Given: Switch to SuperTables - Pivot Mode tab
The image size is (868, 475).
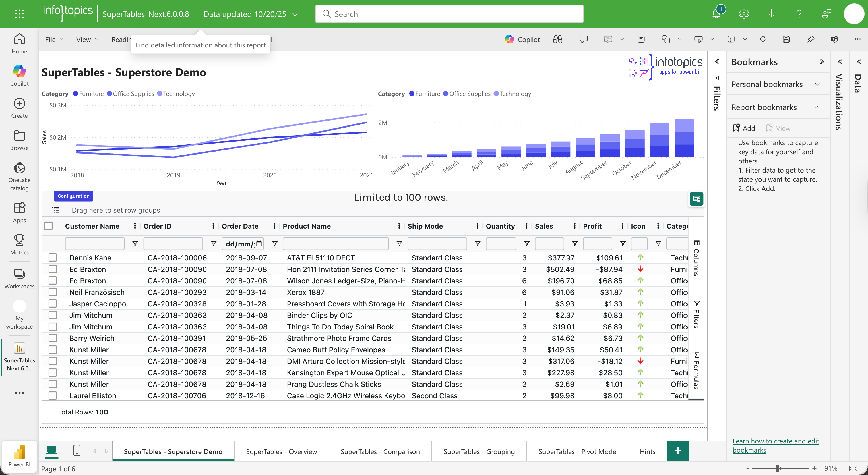Looking at the screenshot, I should (577, 451).
